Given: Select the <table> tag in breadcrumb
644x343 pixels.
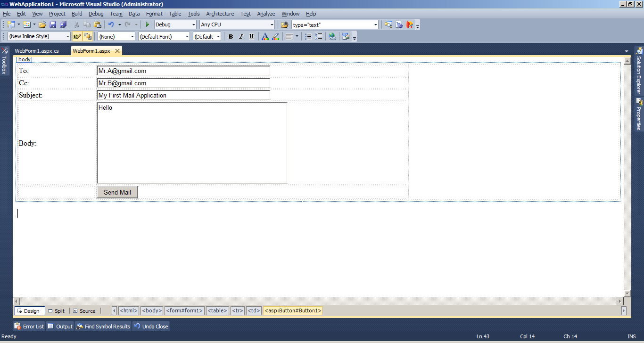Looking at the screenshot, I should pos(217,311).
